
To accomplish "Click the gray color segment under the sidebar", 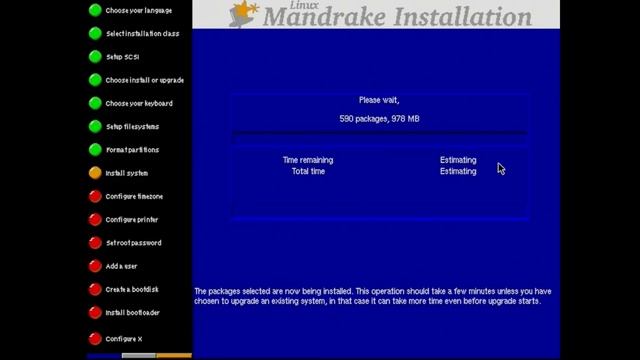I will 139,356.
